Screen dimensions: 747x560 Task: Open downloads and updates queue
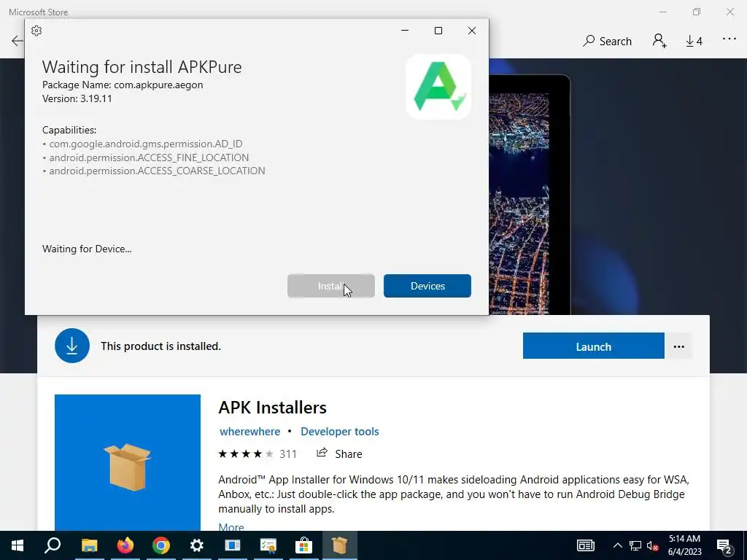click(x=694, y=42)
